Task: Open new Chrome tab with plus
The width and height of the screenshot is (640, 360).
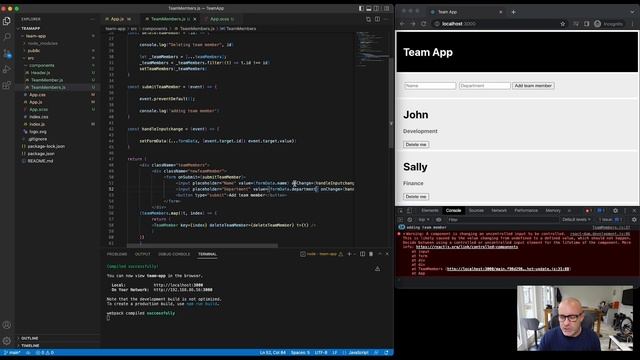Action: click(x=513, y=12)
